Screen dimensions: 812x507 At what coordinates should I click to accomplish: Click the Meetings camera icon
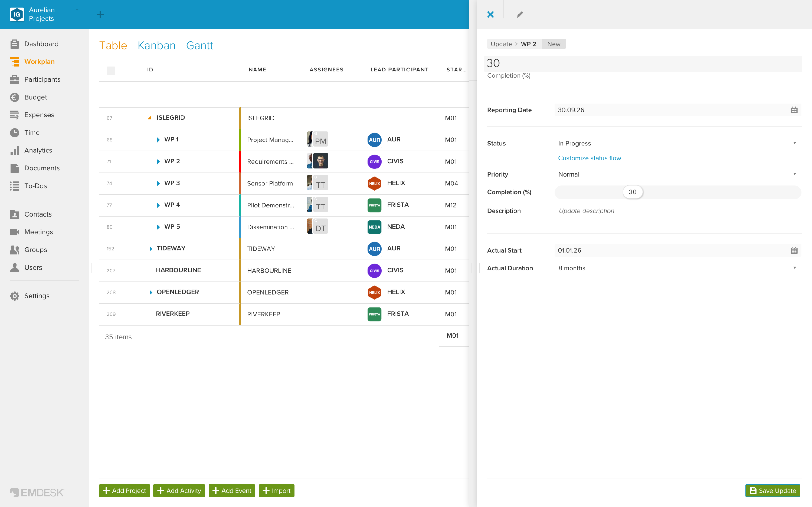pyautogui.click(x=14, y=232)
